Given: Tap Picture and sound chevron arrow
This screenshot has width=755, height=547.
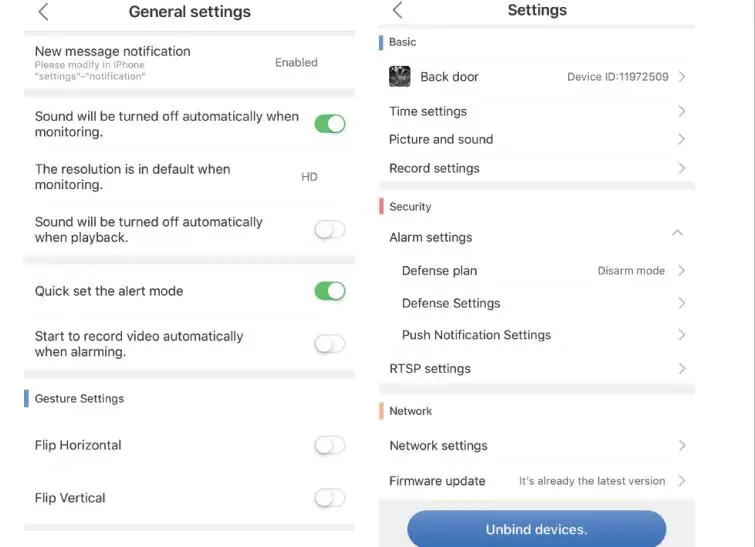Looking at the screenshot, I should coord(682,139).
